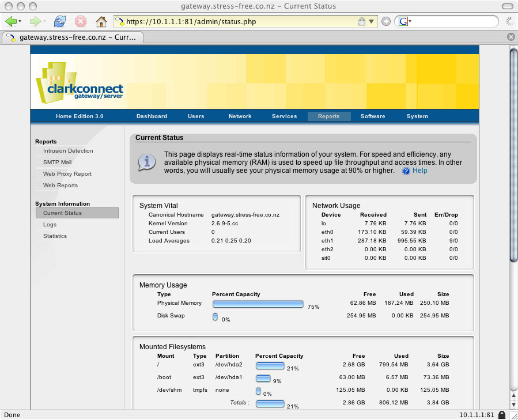
Task: Click the Disk Swap 0% capacity bar
Action: [x=215, y=317]
